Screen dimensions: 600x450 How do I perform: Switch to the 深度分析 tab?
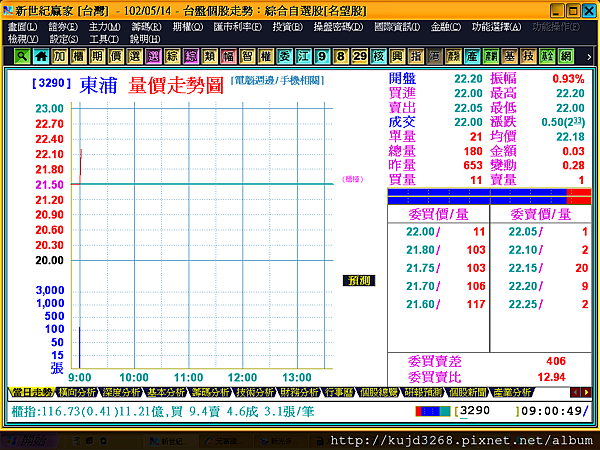(x=121, y=392)
